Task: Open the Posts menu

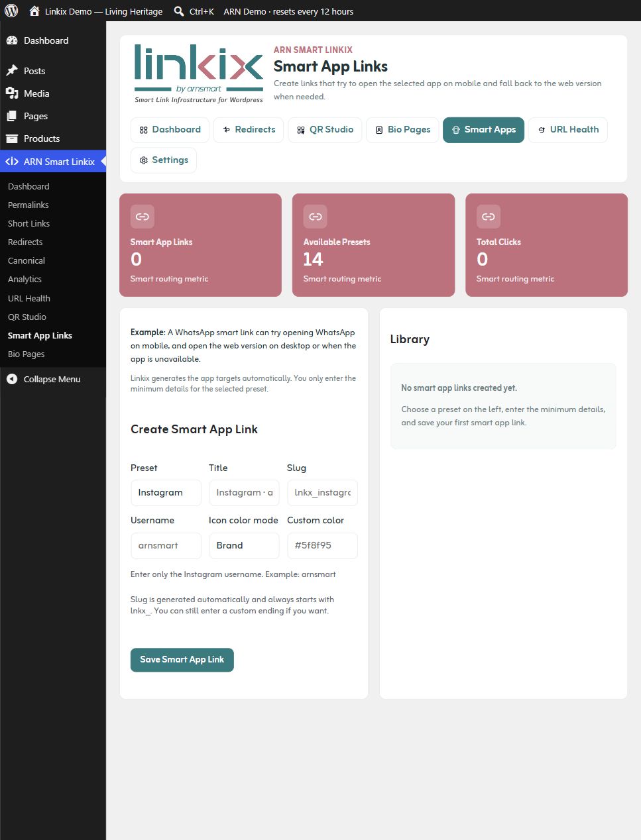Action: click(x=53, y=71)
